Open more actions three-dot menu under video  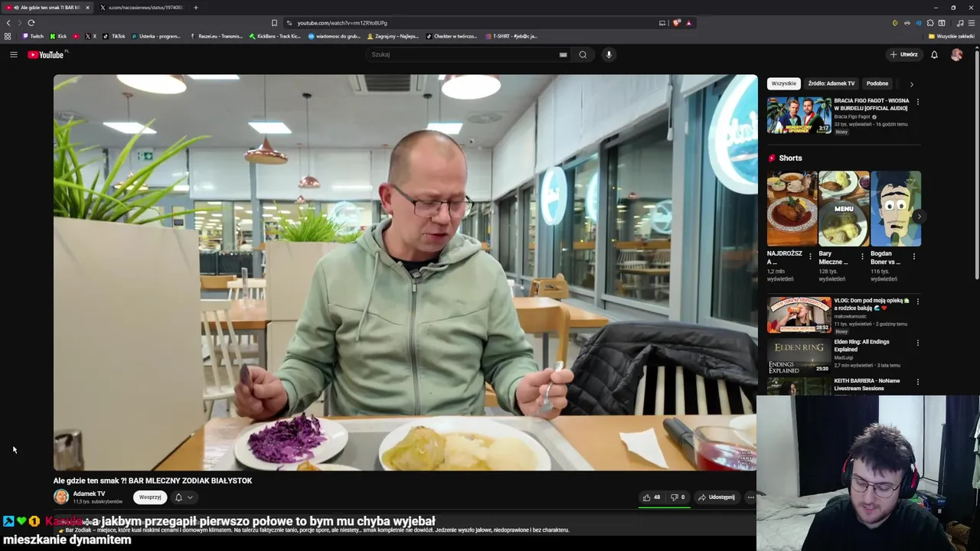pyautogui.click(x=750, y=497)
